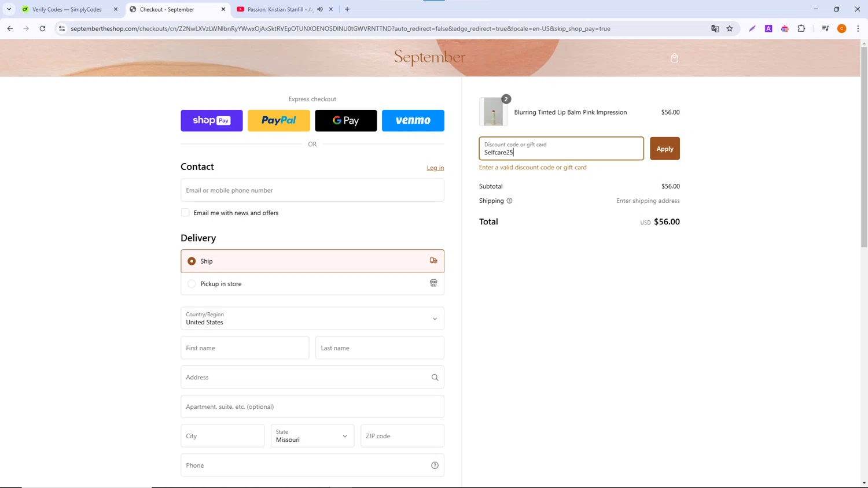Go back with browser back arrow
The height and width of the screenshot is (488, 868).
(x=10, y=28)
